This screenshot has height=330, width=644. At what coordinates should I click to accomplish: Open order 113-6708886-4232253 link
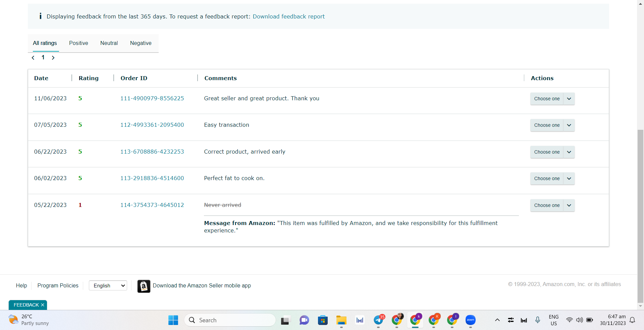[x=152, y=152]
